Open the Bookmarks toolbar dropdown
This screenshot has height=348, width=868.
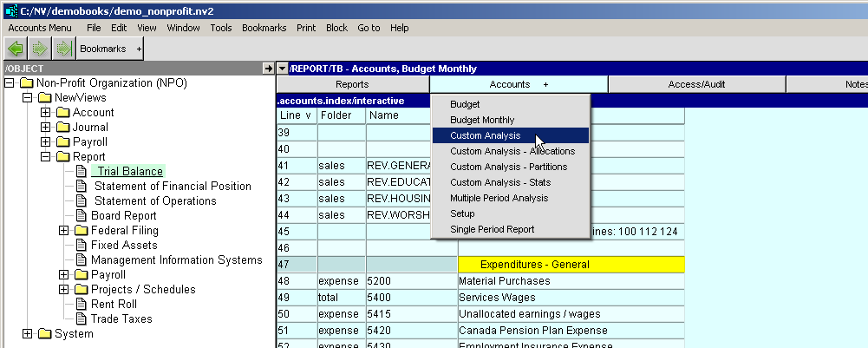tap(110, 49)
